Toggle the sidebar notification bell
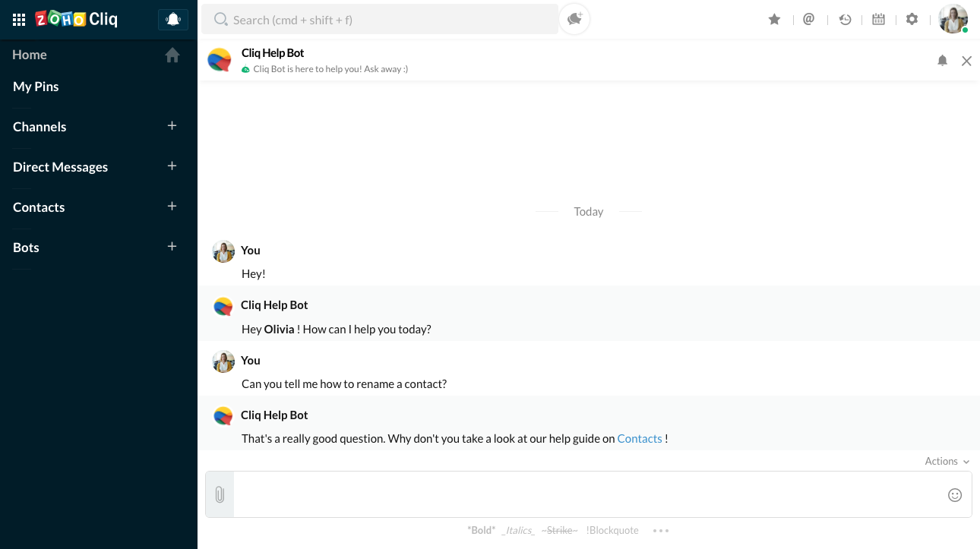 click(x=173, y=19)
